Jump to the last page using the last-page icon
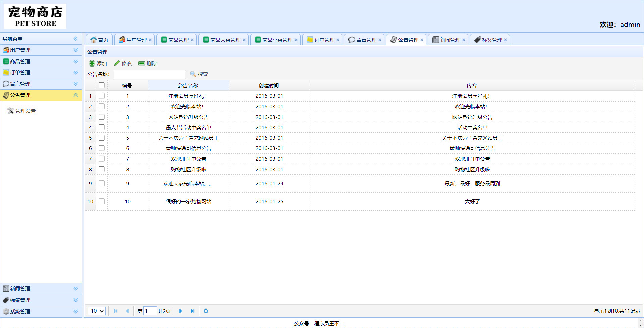Viewport: 644px width, 328px height. [x=193, y=311]
